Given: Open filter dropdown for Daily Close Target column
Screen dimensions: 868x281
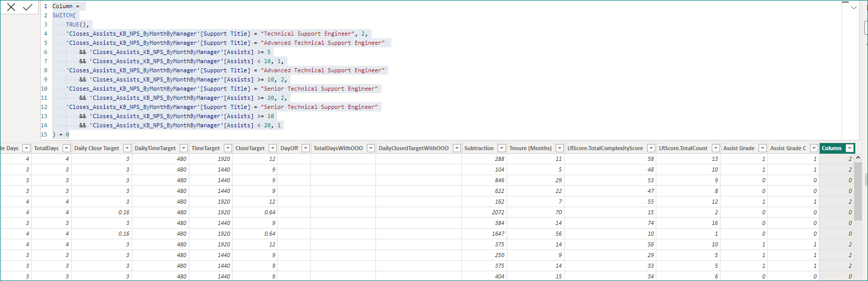Looking at the screenshot, I should pos(127,148).
